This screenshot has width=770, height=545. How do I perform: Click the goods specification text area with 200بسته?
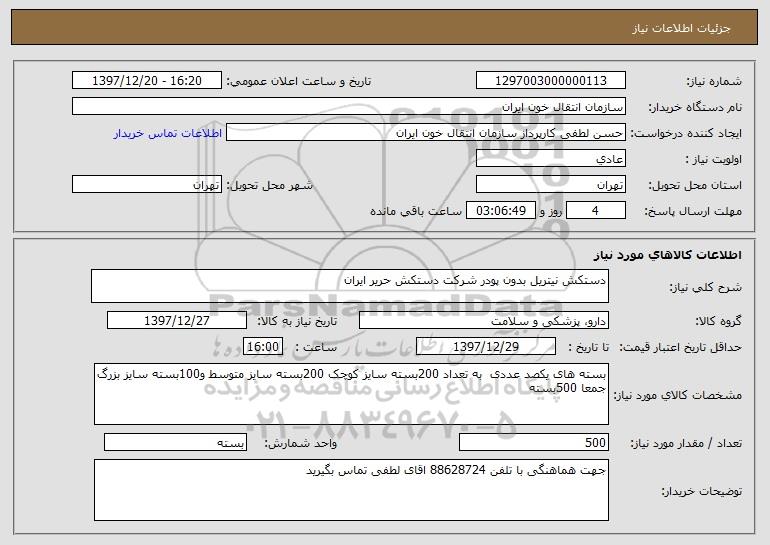[351, 394]
